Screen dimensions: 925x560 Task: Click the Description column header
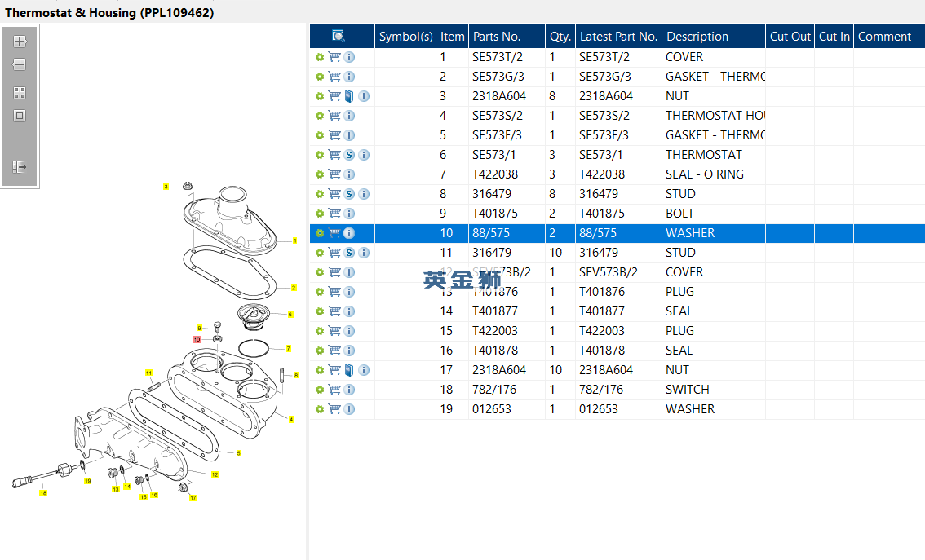697,37
